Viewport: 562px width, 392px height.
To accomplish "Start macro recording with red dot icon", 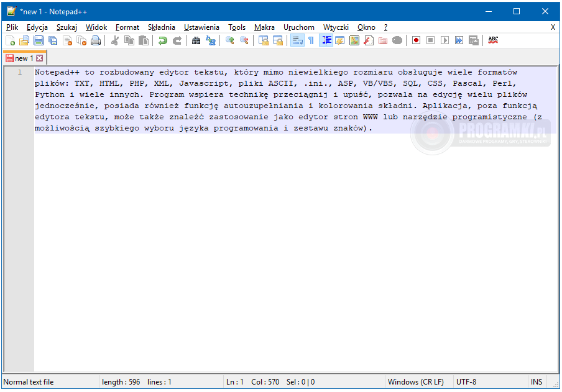I will 416,40.
